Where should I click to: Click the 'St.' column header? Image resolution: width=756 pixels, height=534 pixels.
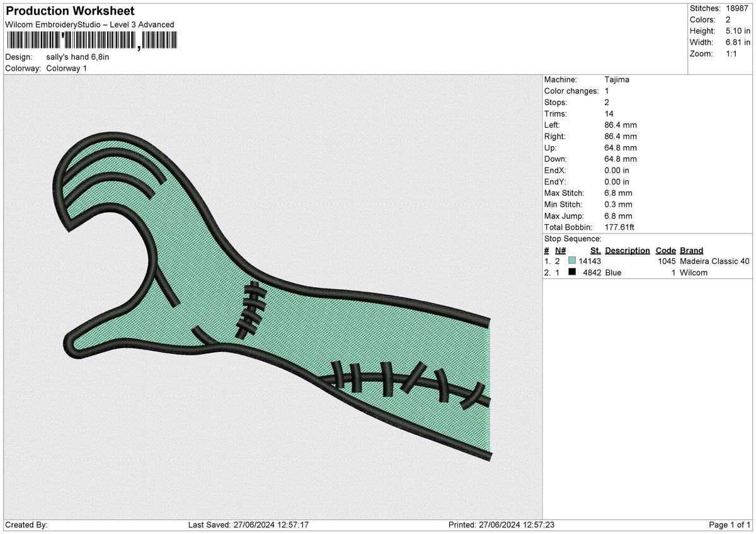[x=595, y=250]
